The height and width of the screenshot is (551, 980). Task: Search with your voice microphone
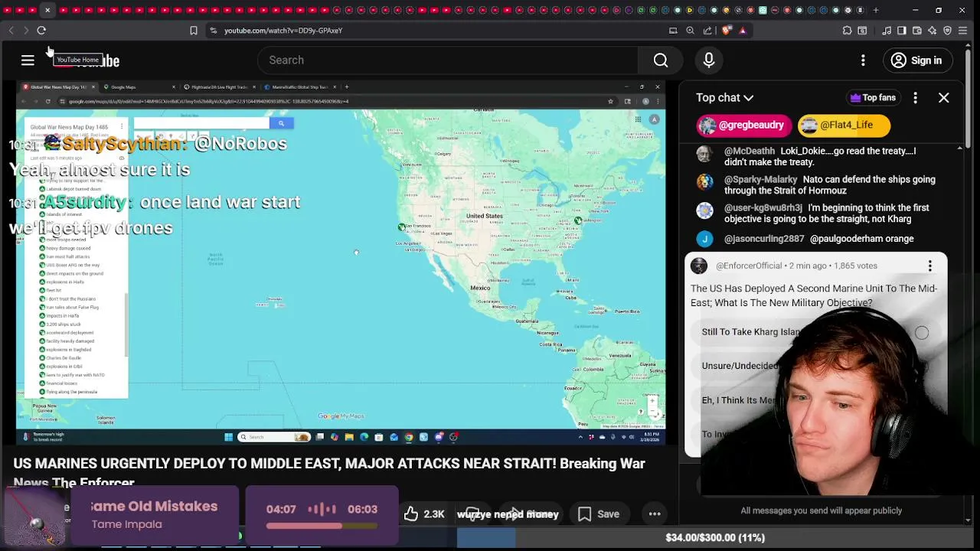point(709,60)
